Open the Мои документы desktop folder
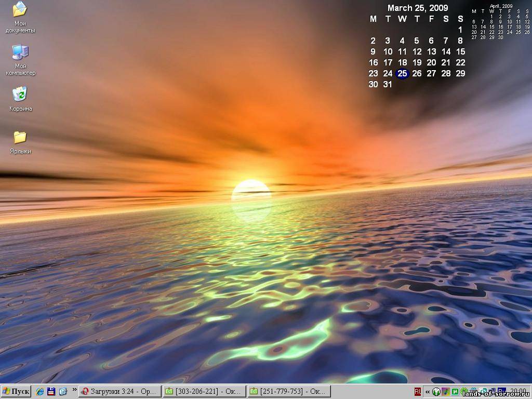Image resolution: width=532 pixels, height=399 pixels. click(20, 17)
